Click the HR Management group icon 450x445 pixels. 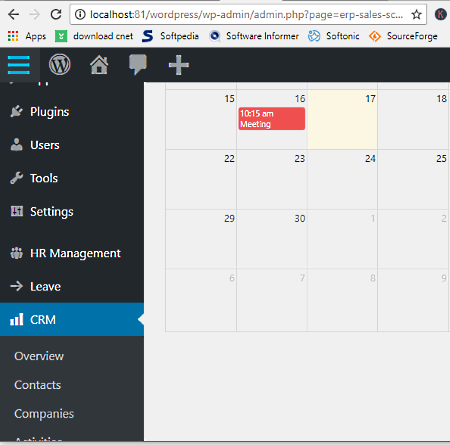click(17, 253)
